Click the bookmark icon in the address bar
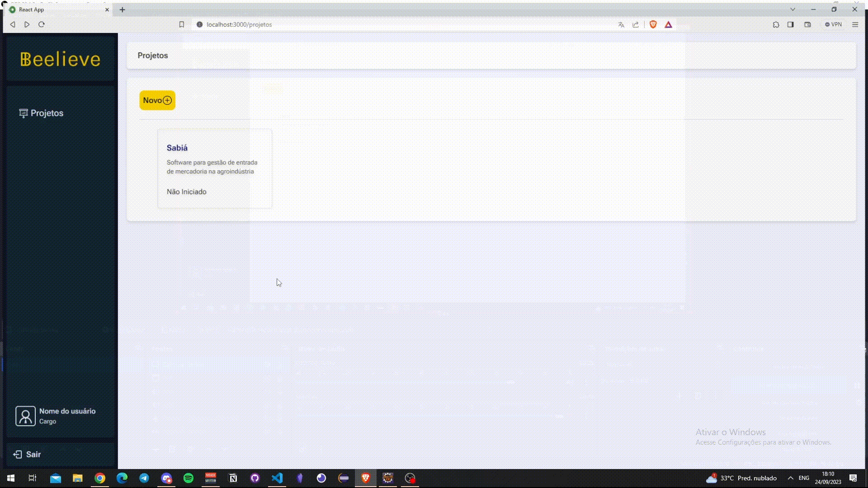This screenshot has height=488, width=868. [182, 24]
